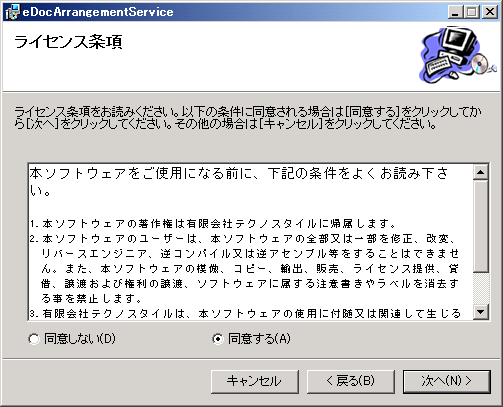Click the license scrollbar thumb

click(481, 226)
